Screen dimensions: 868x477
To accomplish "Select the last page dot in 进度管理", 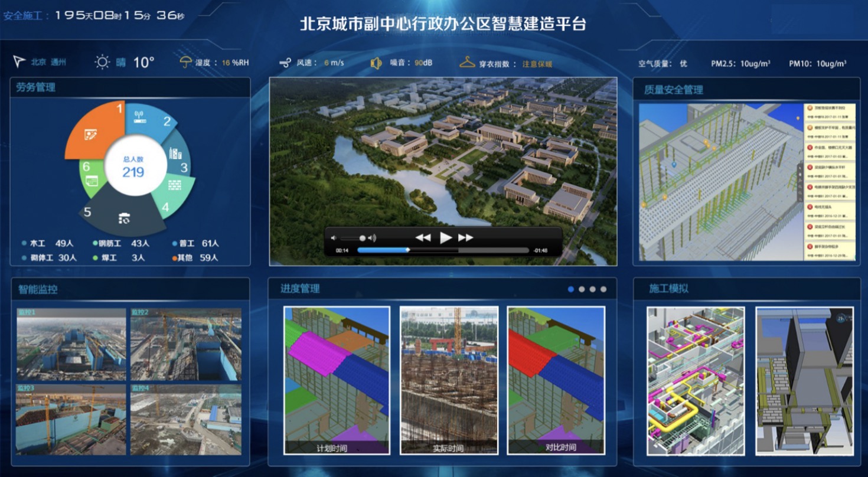I will (603, 289).
